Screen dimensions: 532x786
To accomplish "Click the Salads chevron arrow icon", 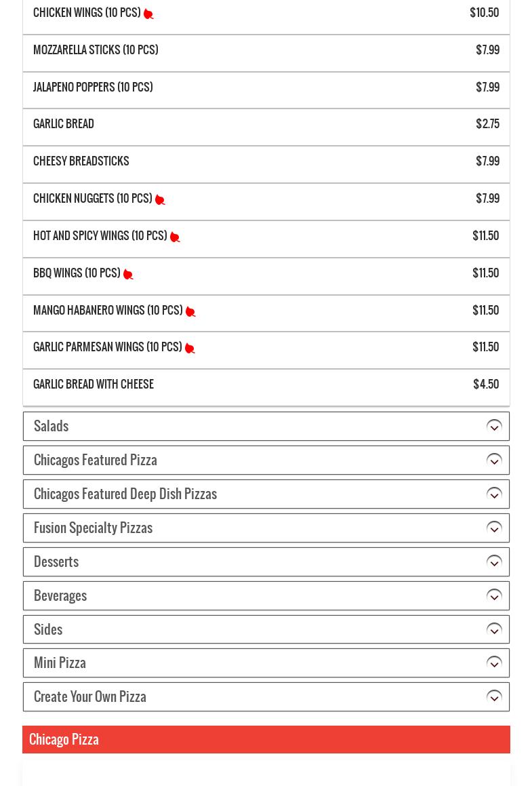I will (494, 427).
